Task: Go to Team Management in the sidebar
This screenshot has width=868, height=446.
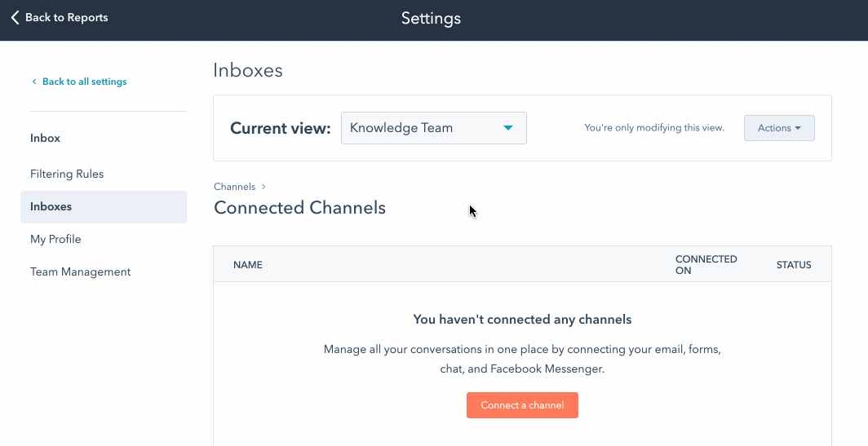Action: pyautogui.click(x=80, y=272)
